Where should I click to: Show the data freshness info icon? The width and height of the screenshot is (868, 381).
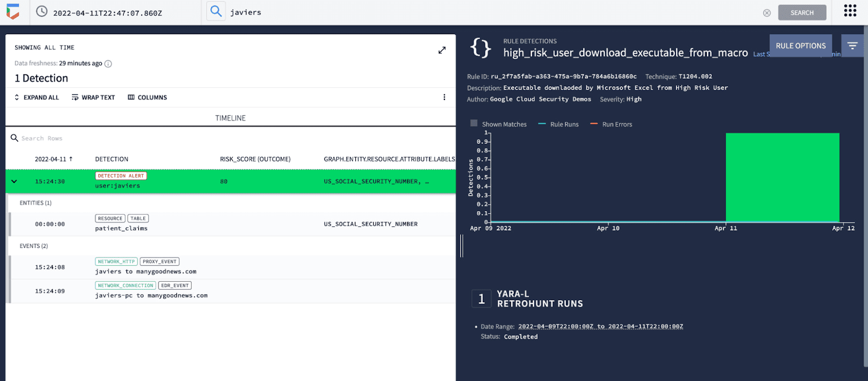point(108,63)
